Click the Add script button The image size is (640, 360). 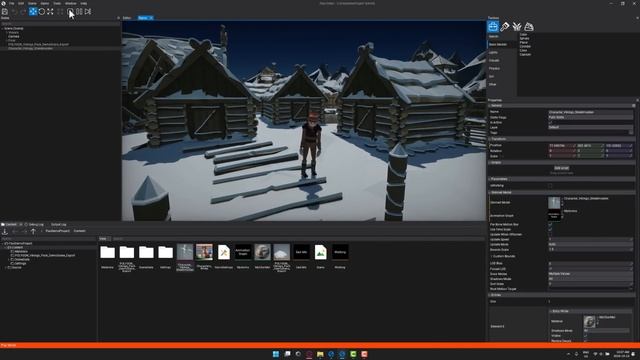[x=562, y=168]
